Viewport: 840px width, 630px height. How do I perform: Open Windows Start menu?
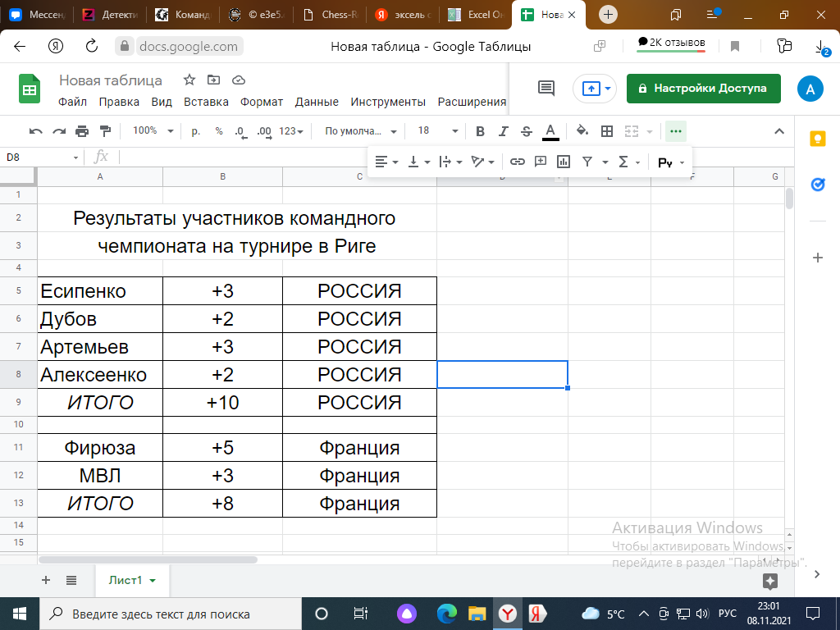pyautogui.click(x=20, y=614)
